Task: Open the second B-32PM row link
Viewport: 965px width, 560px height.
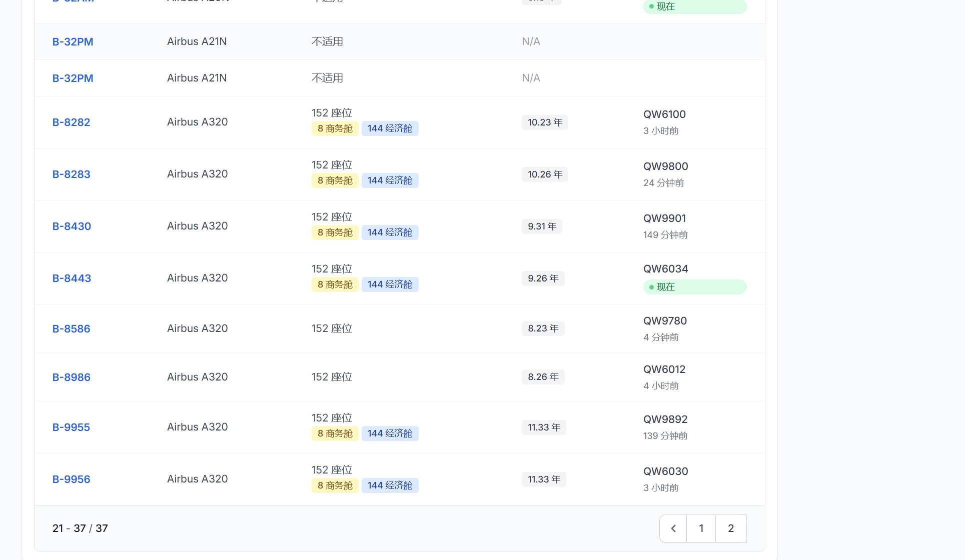Action: (x=73, y=78)
